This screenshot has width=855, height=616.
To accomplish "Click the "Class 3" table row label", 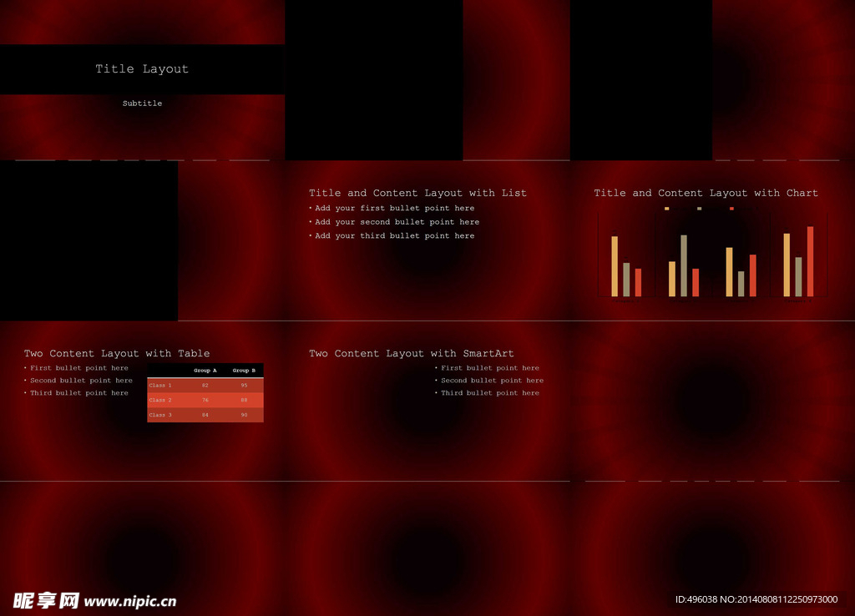I will pos(160,415).
